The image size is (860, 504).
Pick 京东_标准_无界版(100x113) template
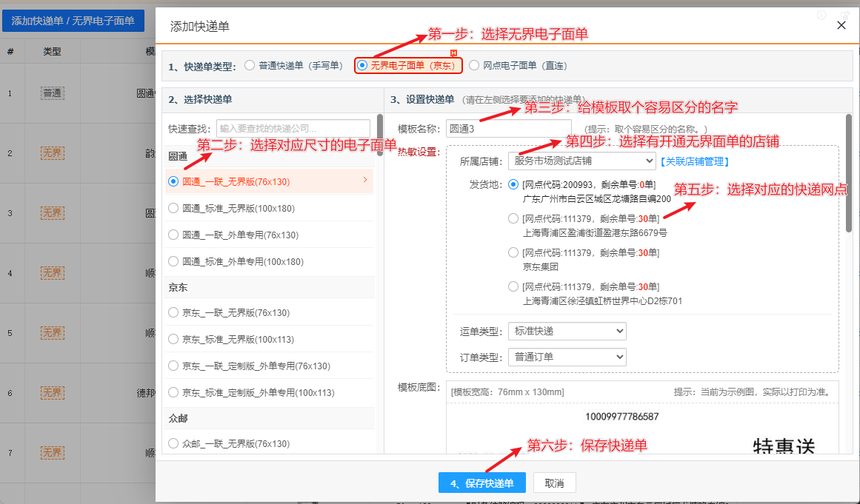[173, 340]
